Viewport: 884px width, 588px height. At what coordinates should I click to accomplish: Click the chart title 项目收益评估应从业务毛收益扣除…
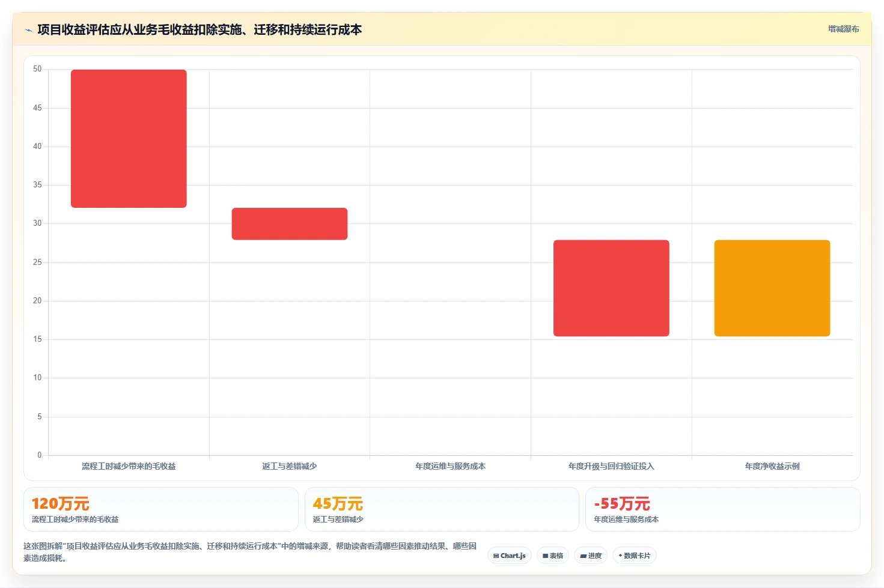pos(200,29)
